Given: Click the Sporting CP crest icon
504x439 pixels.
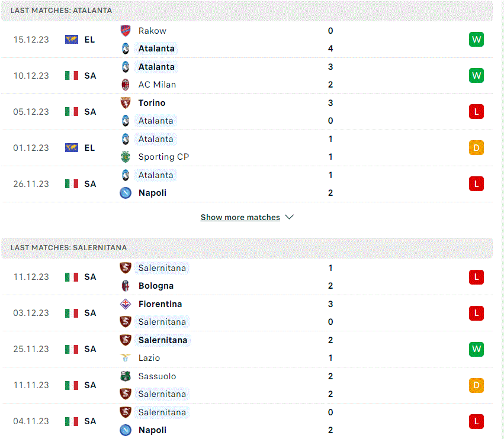Looking at the screenshot, I should coord(126,157).
